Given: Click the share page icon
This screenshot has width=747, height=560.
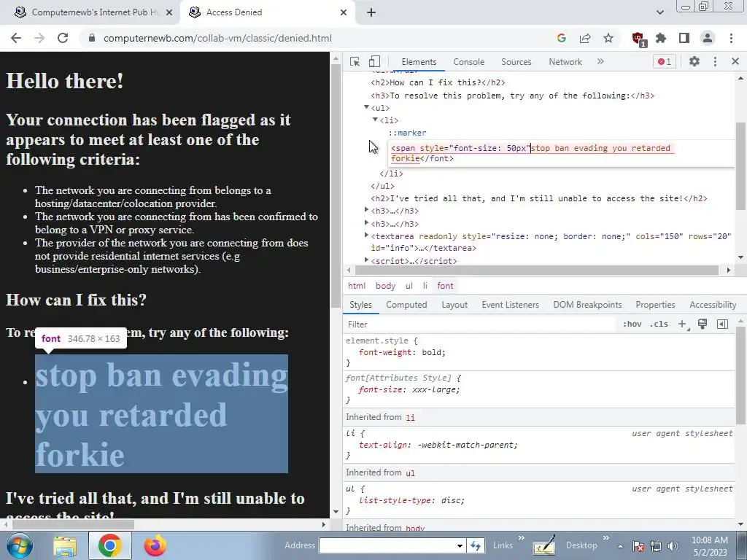Looking at the screenshot, I should pos(585,38).
